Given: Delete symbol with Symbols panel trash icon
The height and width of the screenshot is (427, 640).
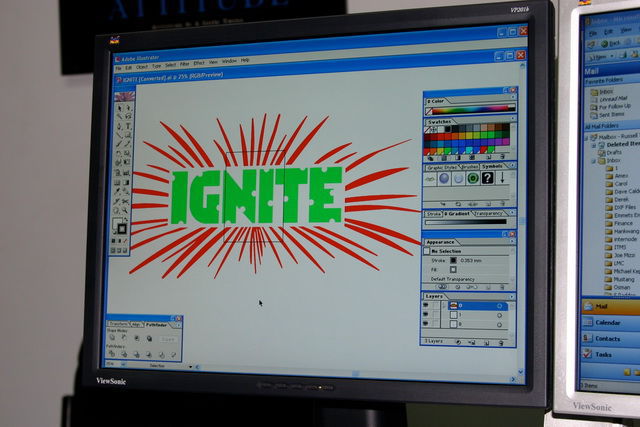Looking at the screenshot, I should tap(502, 203).
